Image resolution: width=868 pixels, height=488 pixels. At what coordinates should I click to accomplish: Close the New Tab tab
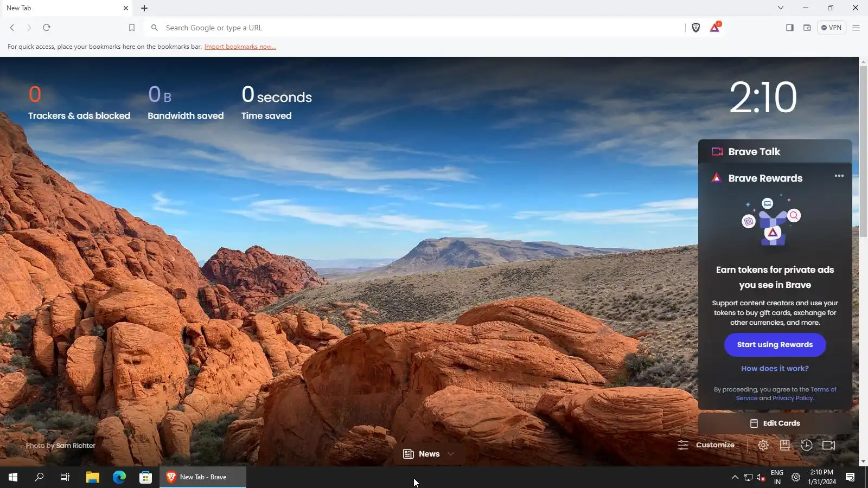126,8
